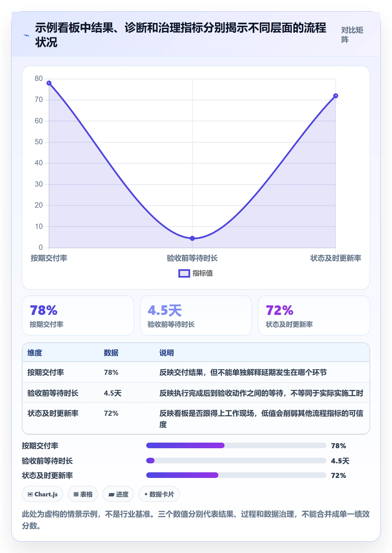
Task: Click the 说明 column header
Action: pos(167,353)
